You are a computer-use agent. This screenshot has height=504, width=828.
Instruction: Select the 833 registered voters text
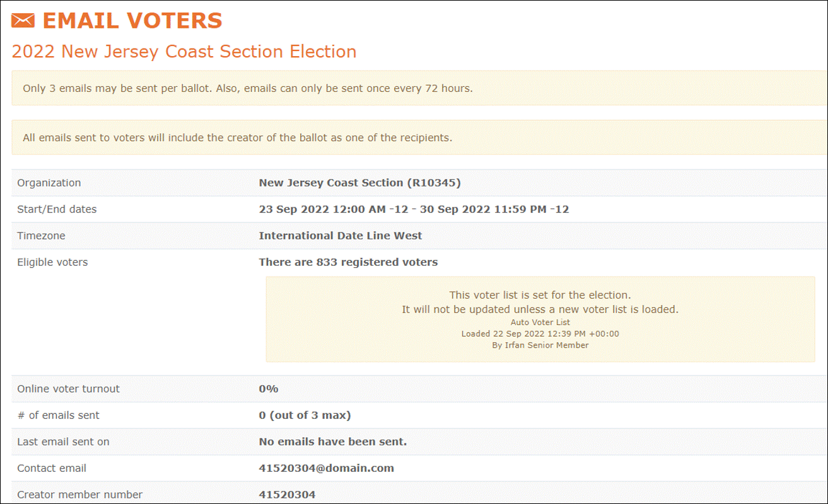(x=348, y=262)
